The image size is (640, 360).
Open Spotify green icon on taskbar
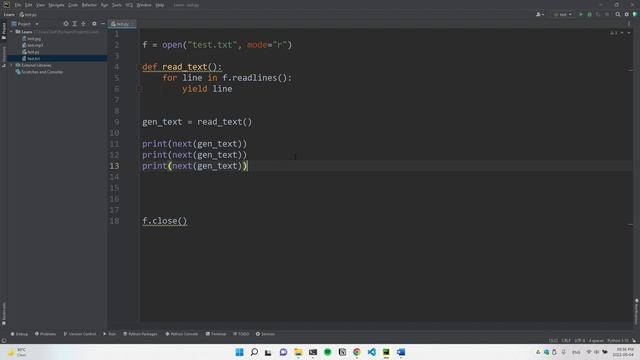pos(327,352)
